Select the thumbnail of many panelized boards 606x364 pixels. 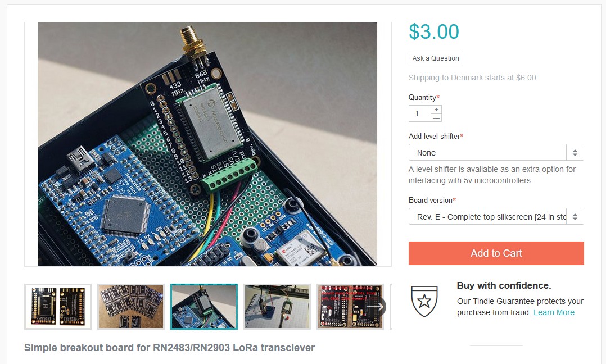131,307
